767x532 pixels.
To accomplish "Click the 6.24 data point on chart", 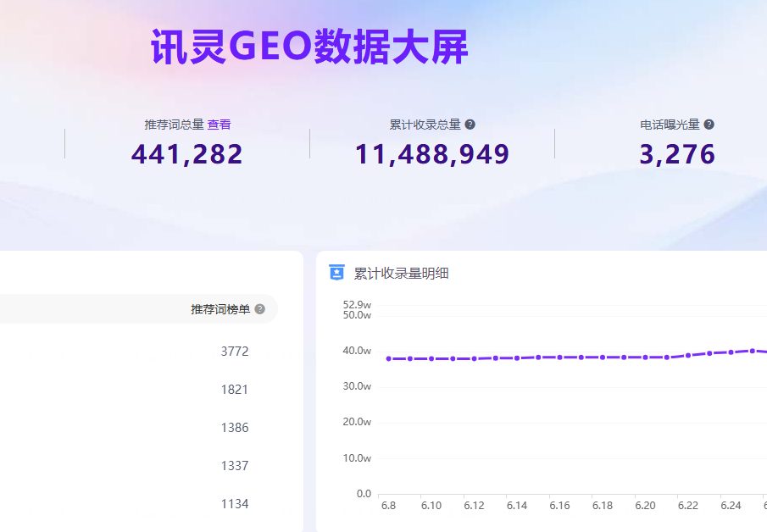I will click(731, 352).
